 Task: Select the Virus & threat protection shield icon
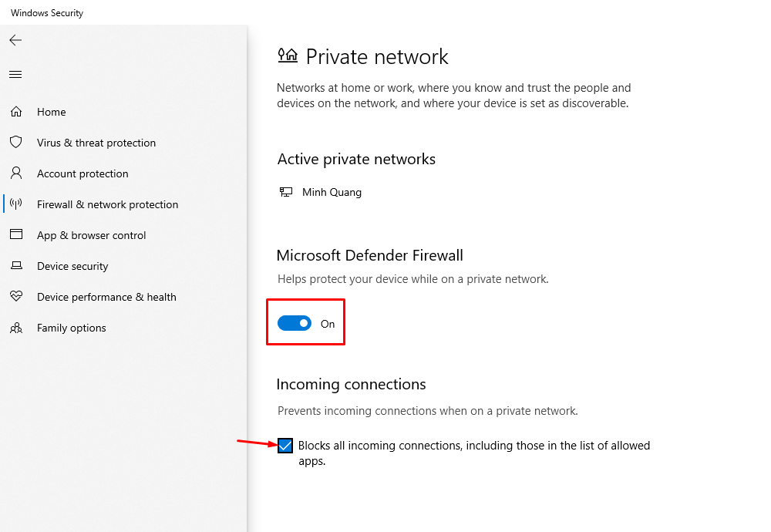(16, 143)
